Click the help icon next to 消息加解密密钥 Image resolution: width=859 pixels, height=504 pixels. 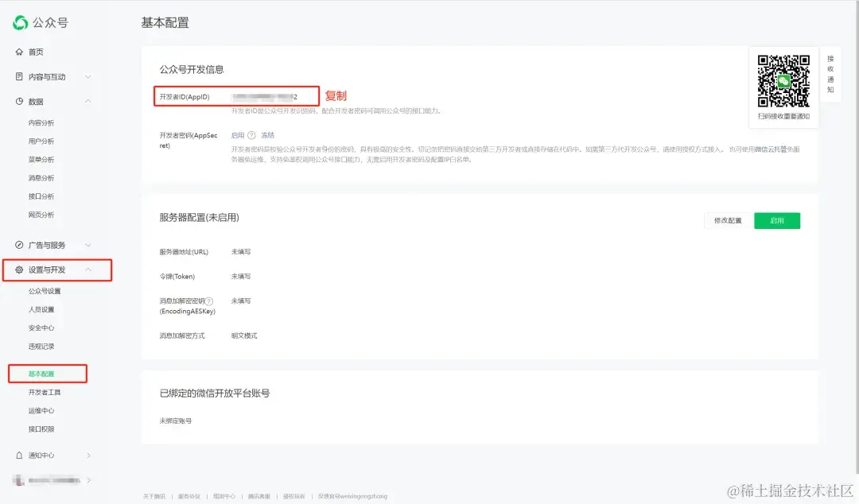(208, 301)
